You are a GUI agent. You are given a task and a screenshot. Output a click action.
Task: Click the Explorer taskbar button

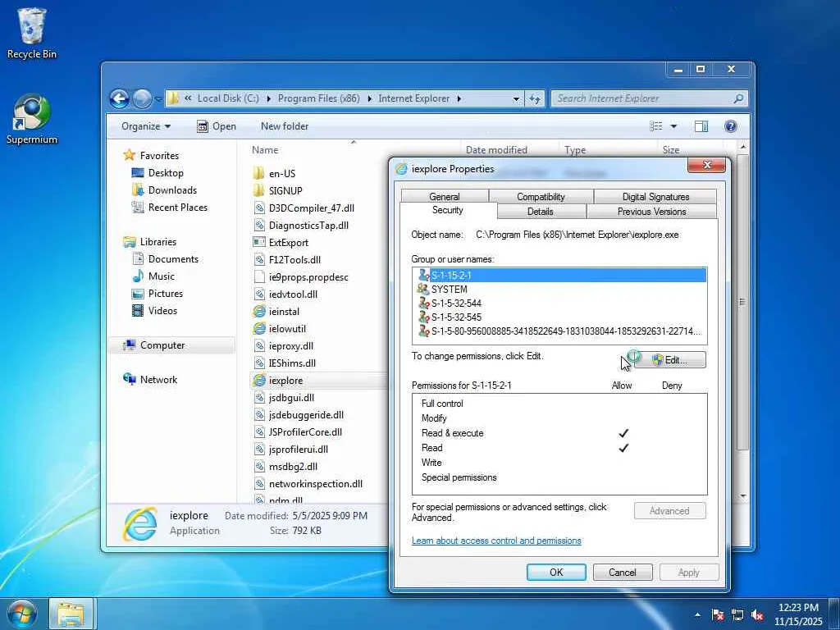click(71, 614)
